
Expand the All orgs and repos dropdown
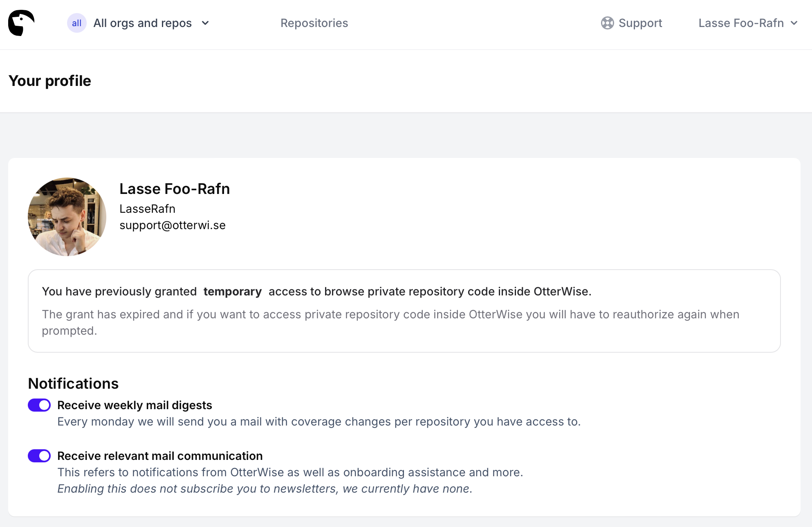(x=139, y=23)
